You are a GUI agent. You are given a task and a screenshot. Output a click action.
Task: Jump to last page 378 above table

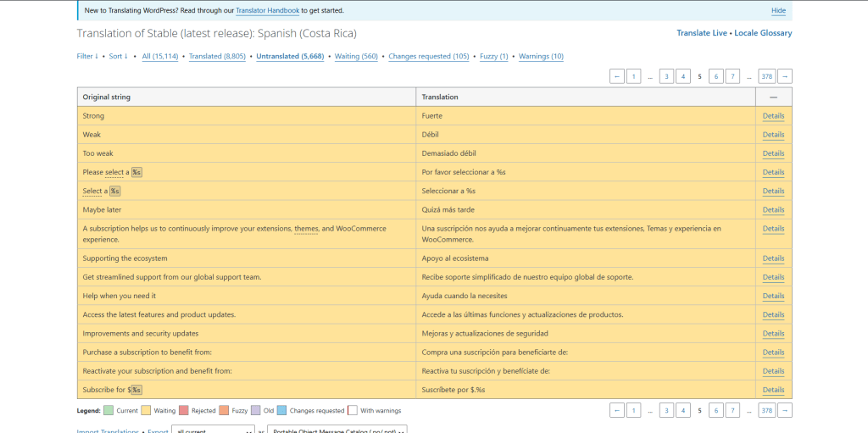pos(766,76)
